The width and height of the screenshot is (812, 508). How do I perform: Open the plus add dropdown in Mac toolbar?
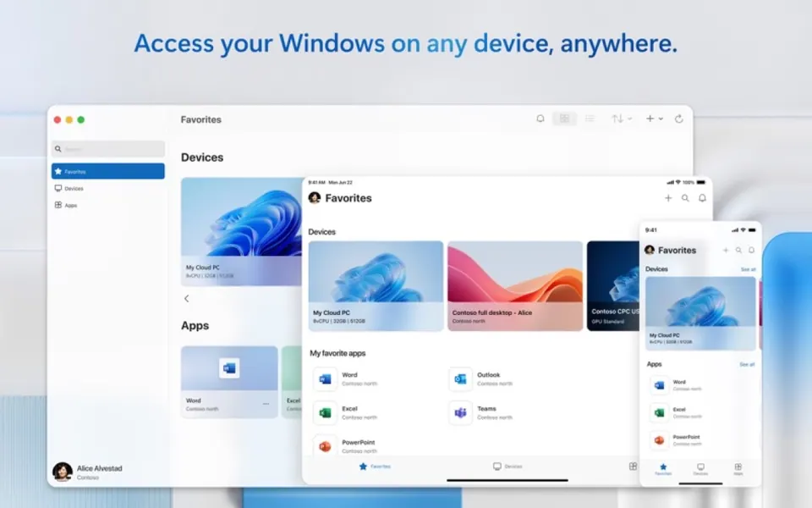654,119
